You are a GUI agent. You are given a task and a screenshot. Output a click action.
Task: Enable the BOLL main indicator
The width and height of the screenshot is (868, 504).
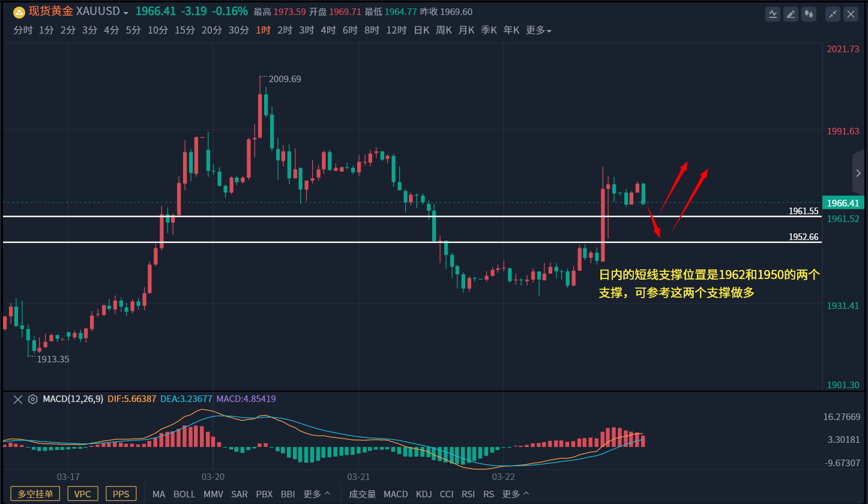(184, 494)
